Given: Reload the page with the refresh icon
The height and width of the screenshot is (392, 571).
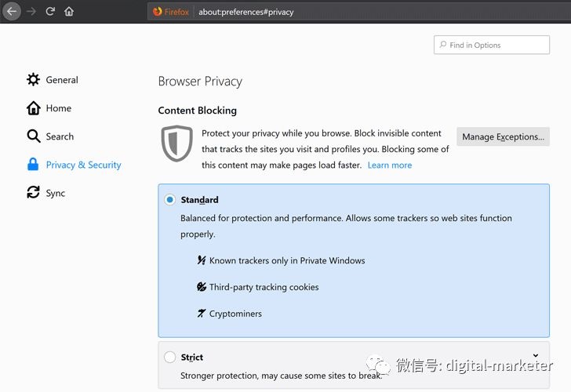Looking at the screenshot, I should [x=50, y=12].
